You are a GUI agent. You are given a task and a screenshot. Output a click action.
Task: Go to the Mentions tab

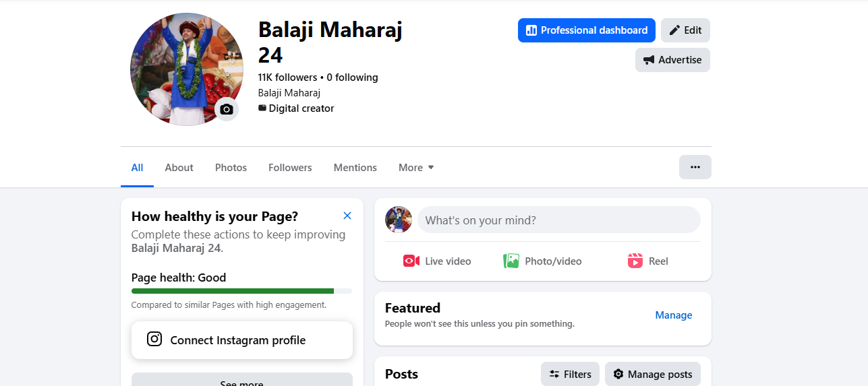[x=355, y=168]
